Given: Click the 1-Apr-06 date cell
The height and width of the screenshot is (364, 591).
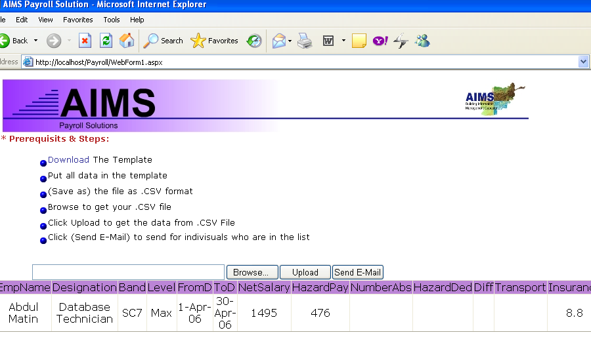Looking at the screenshot, I should [x=194, y=313].
